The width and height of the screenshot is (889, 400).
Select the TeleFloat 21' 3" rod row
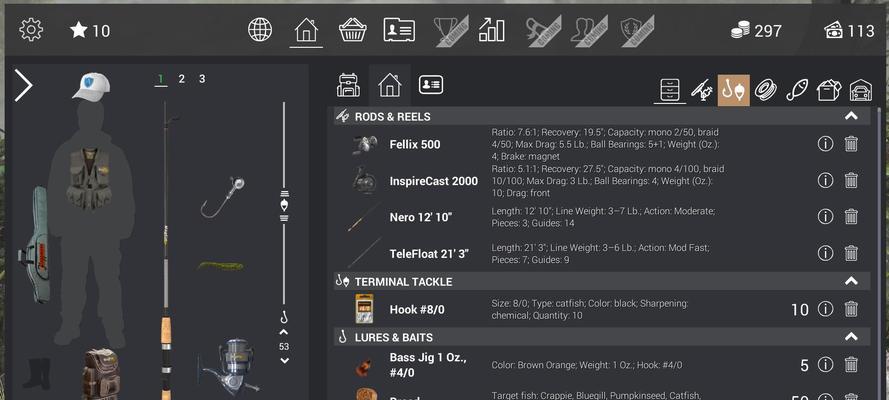602,253
